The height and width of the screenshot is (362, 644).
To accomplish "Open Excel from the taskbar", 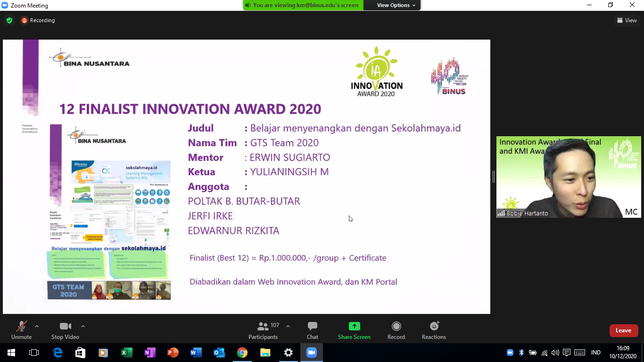I will point(126,353).
